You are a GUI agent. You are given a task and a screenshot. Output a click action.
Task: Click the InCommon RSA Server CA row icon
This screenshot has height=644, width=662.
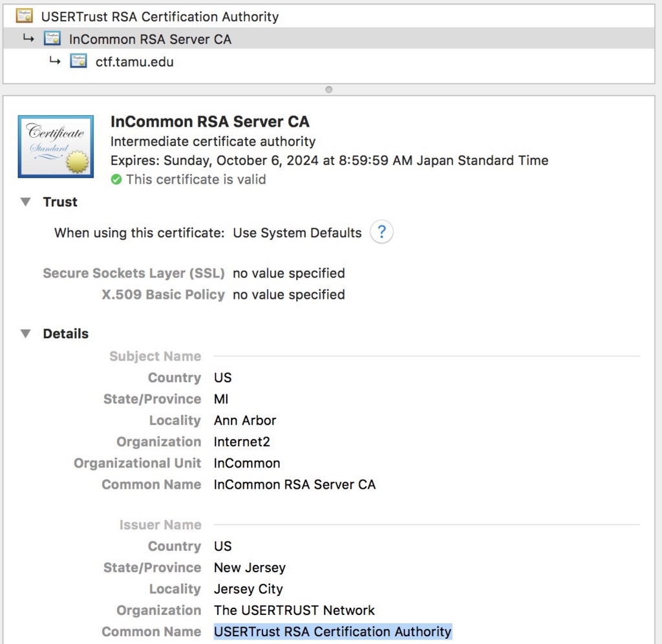[52, 38]
